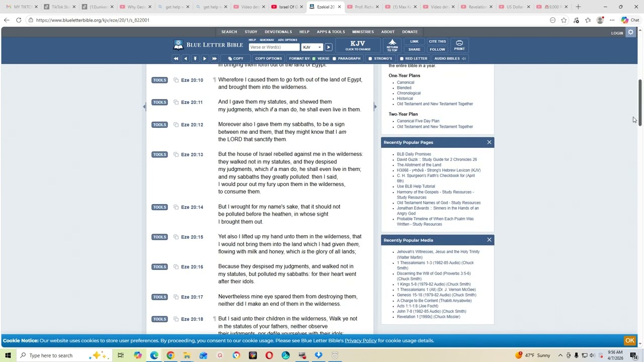Open the Ministries menu
Image resolution: width=644 pixels, height=362 pixels.
[x=363, y=32]
